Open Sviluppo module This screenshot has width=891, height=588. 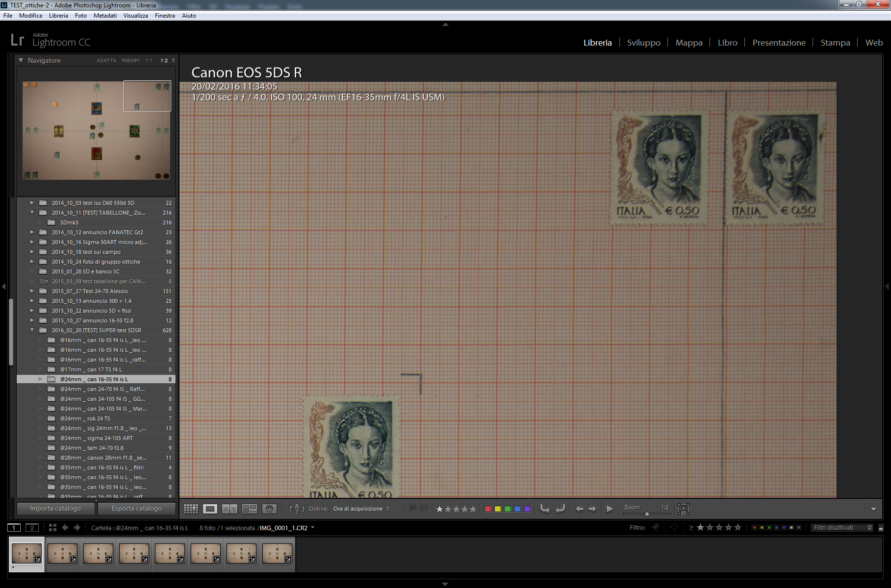(x=643, y=43)
